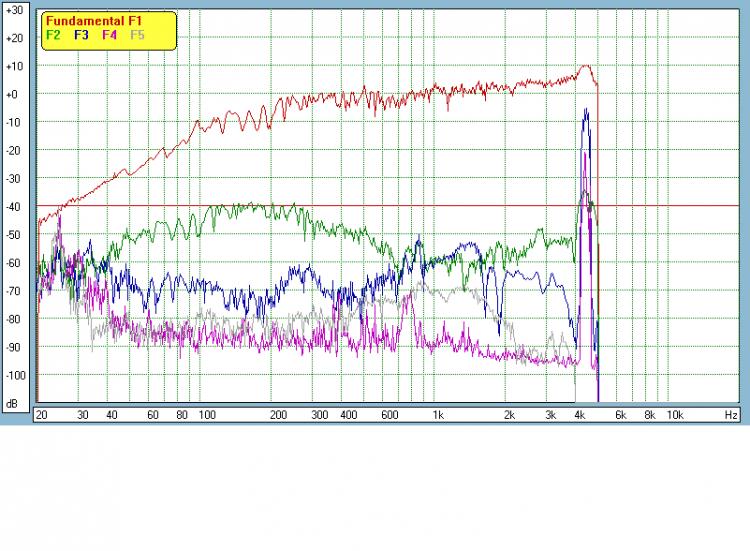Viewport: 750px width, 551px height.
Task: Click the 10k frequency label
Action: coord(675,415)
